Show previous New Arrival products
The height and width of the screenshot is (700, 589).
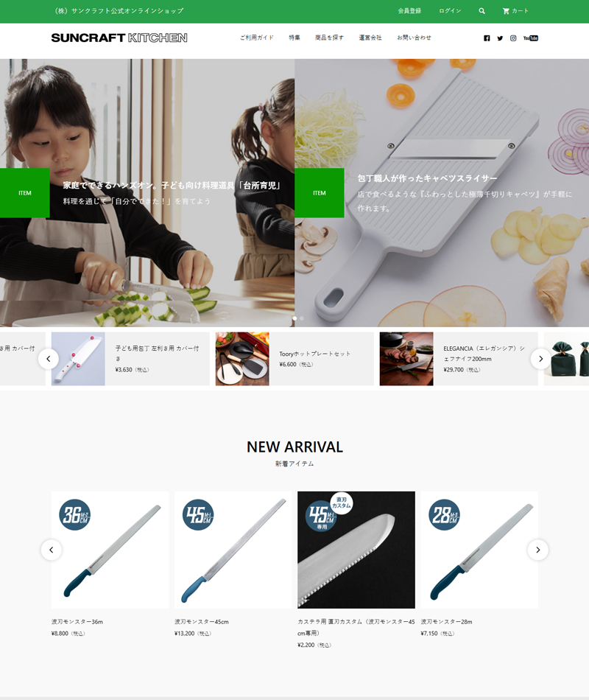click(52, 550)
